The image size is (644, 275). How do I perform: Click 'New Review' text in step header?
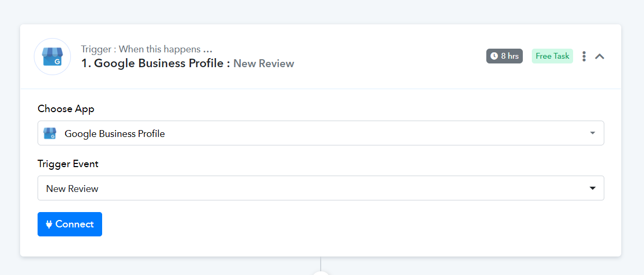click(x=264, y=63)
